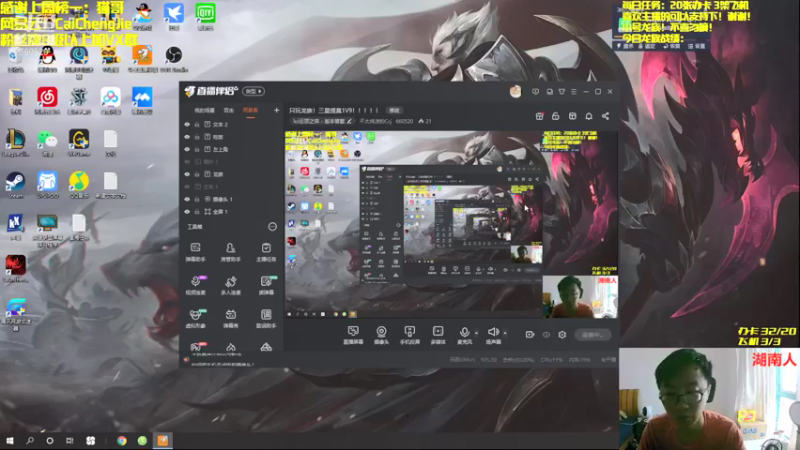
Task: Open the NetEase Cloud Music desktop icon
Action: pyautogui.click(x=47, y=100)
